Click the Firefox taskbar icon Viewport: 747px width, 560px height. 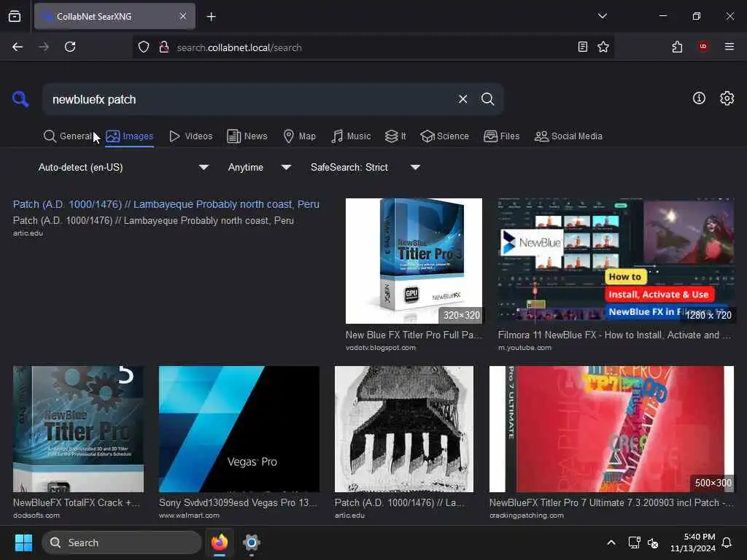[219, 542]
